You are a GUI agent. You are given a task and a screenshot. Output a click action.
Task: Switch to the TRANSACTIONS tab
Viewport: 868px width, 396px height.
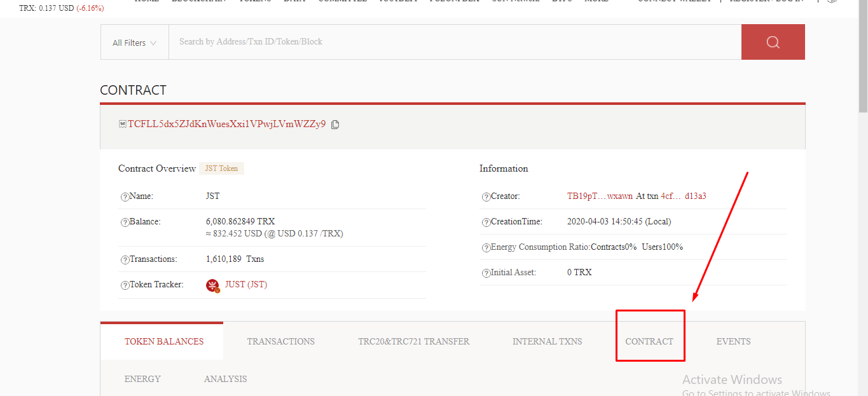281,341
